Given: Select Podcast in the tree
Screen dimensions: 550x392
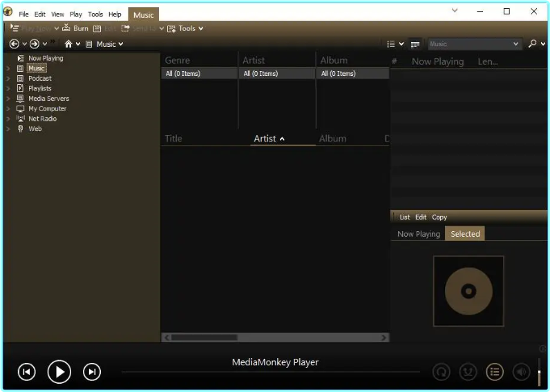Looking at the screenshot, I should click(x=39, y=79).
